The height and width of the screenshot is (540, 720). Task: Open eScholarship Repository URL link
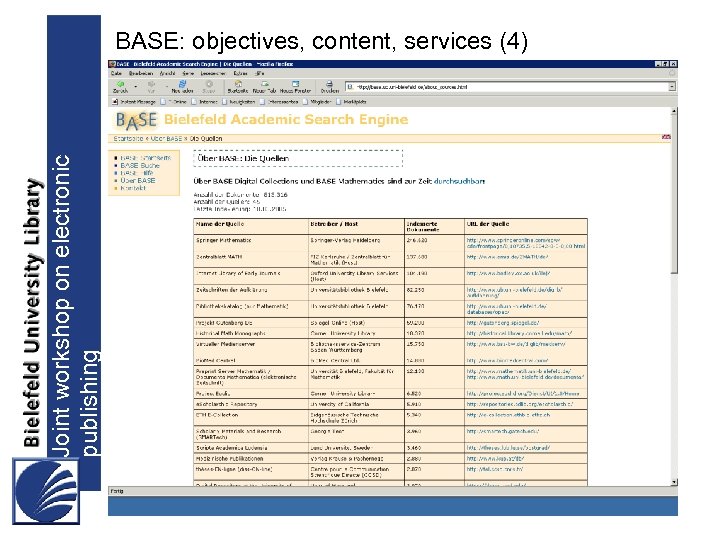pos(520,405)
